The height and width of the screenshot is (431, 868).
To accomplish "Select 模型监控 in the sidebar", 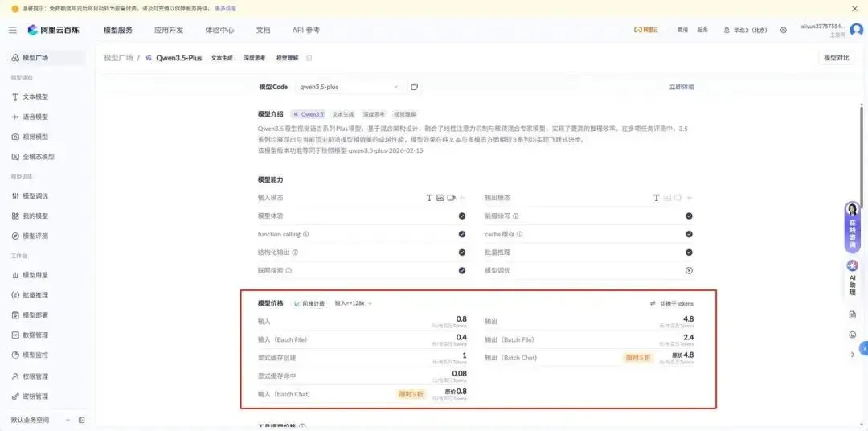I will pos(47,355).
